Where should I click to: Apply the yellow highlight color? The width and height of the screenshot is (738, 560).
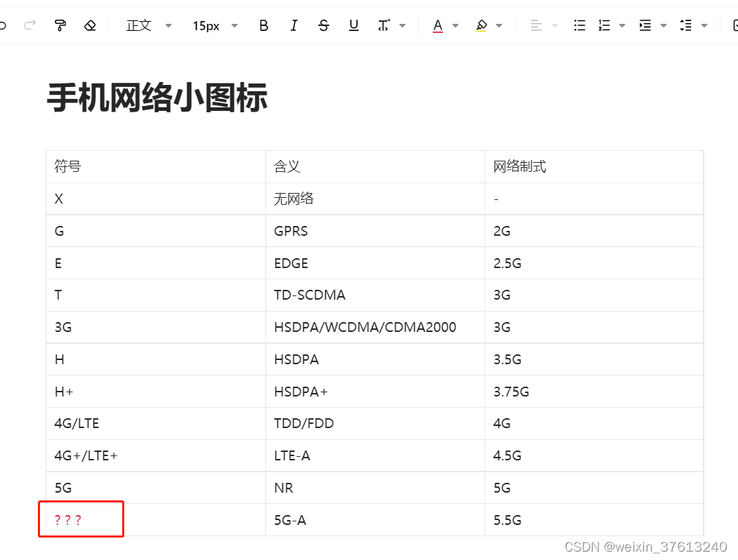(481, 26)
